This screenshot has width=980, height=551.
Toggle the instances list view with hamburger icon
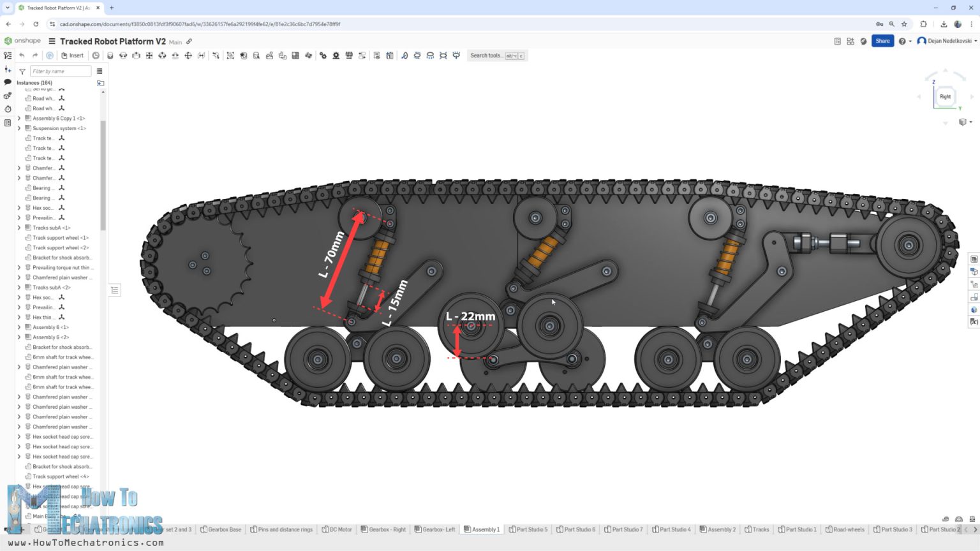(99, 71)
